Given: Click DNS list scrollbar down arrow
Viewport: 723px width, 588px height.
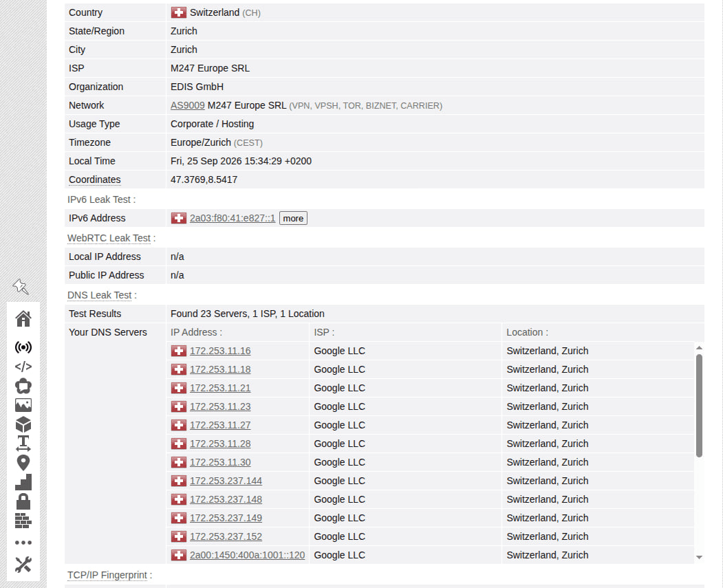Looking at the screenshot, I should point(699,557).
